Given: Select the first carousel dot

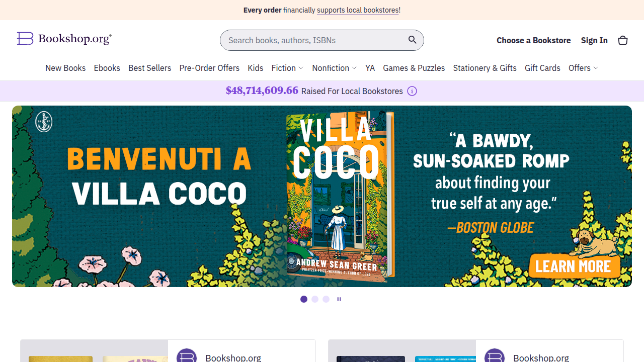Looking at the screenshot, I should pos(304,299).
